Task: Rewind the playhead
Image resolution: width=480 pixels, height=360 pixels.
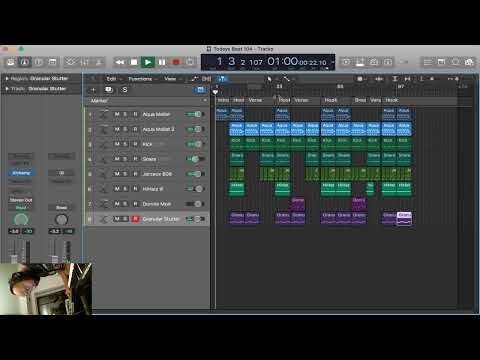Action: [x=120, y=62]
